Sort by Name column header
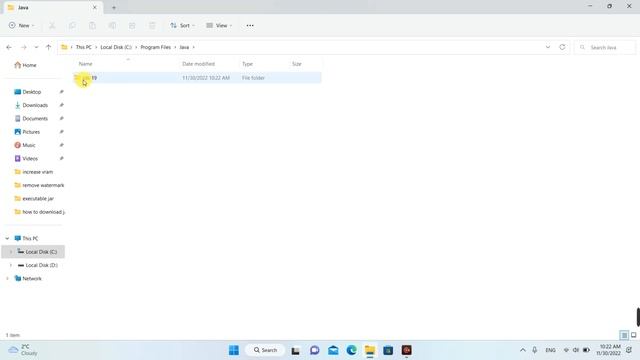This screenshot has width=640, height=360. (85, 64)
